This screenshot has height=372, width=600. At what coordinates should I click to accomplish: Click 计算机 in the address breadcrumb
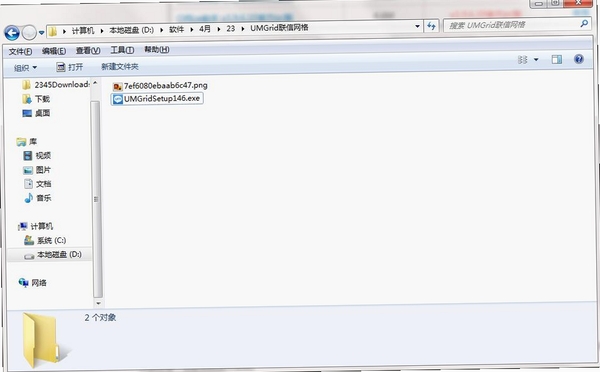coord(83,31)
